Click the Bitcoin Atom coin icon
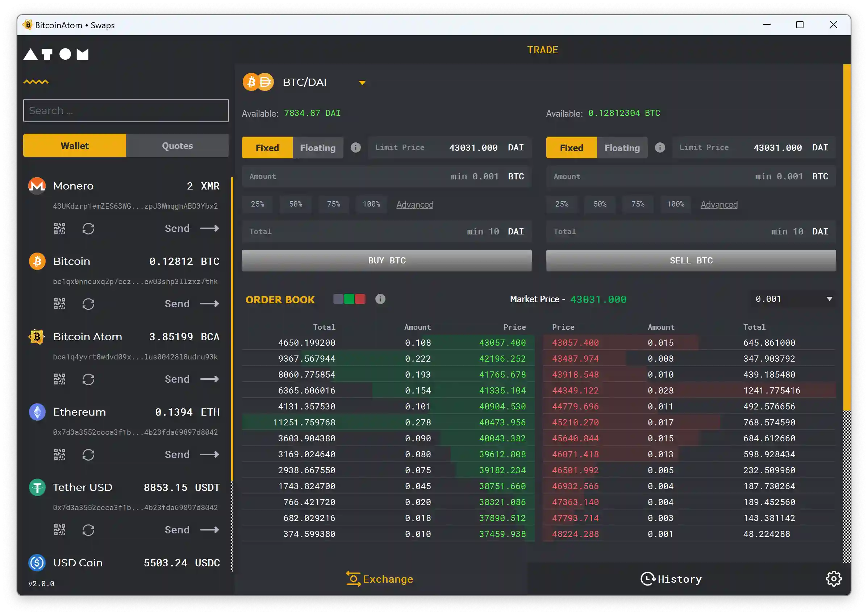This screenshot has width=868, height=616. (x=37, y=337)
